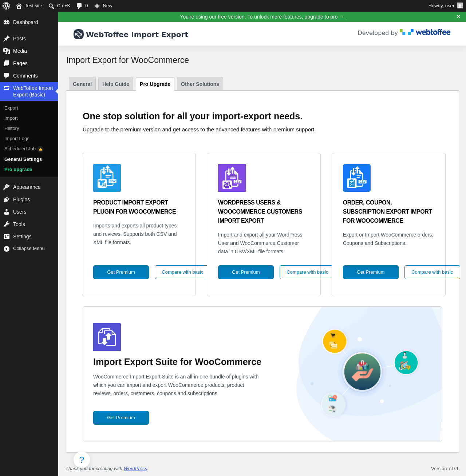This screenshot has width=466, height=476.
Task: Click the WebToffee Import Export arrows icon
Action: [x=7, y=88]
